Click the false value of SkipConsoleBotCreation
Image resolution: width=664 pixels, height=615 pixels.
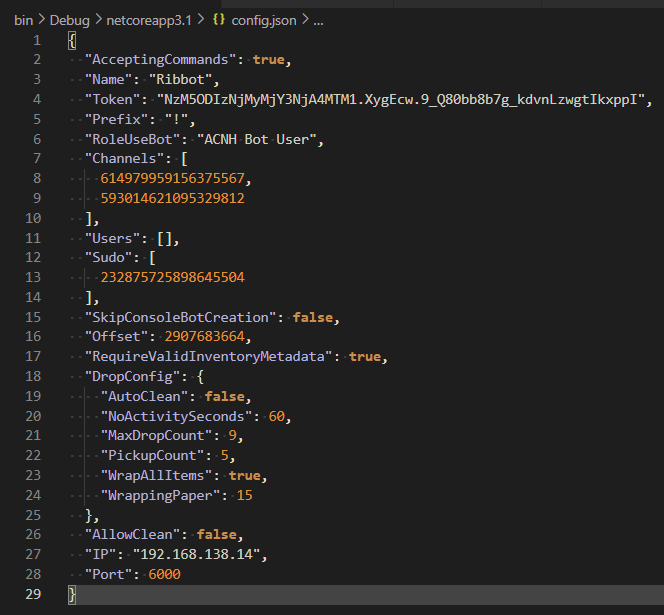313,318
